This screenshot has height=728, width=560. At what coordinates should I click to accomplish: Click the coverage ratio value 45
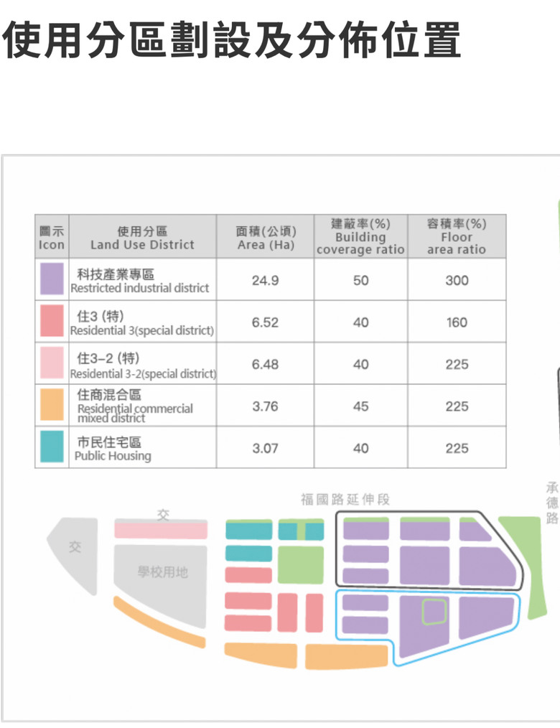(361, 406)
